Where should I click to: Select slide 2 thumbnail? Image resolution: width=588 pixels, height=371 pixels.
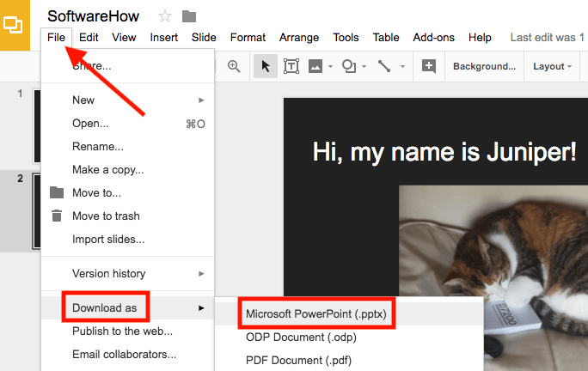coord(37,211)
